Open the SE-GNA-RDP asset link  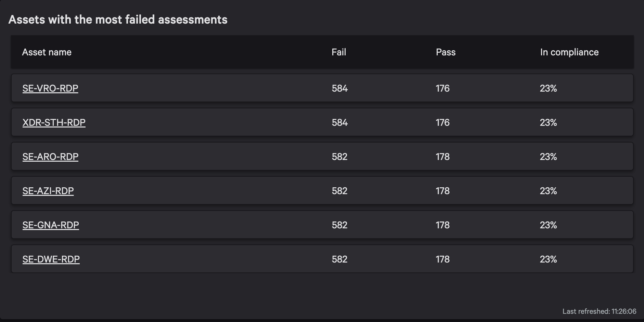51,225
